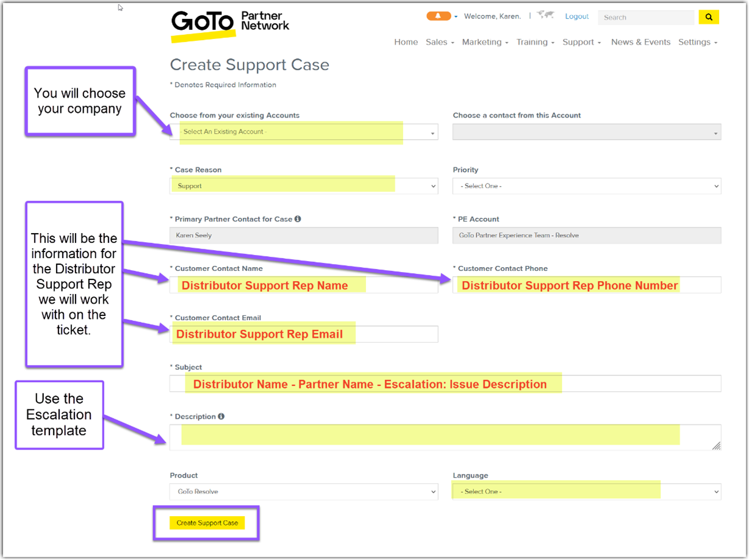Click the Customer Contact Email field

click(x=304, y=334)
